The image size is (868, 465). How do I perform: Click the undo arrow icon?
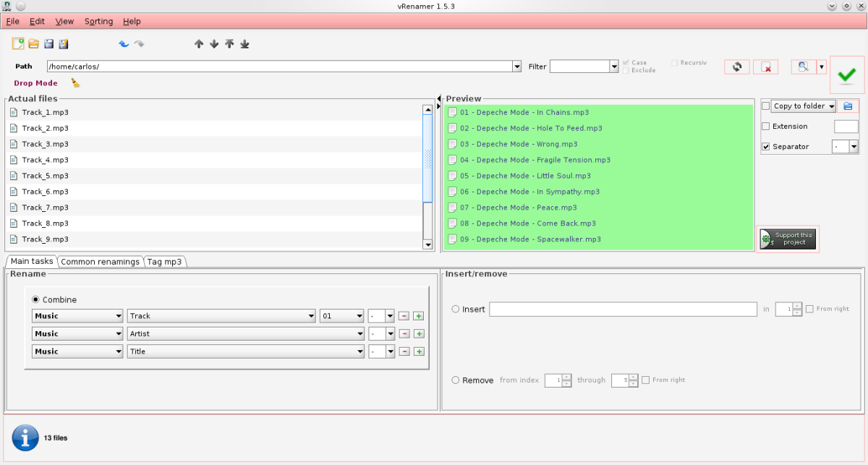[124, 44]
